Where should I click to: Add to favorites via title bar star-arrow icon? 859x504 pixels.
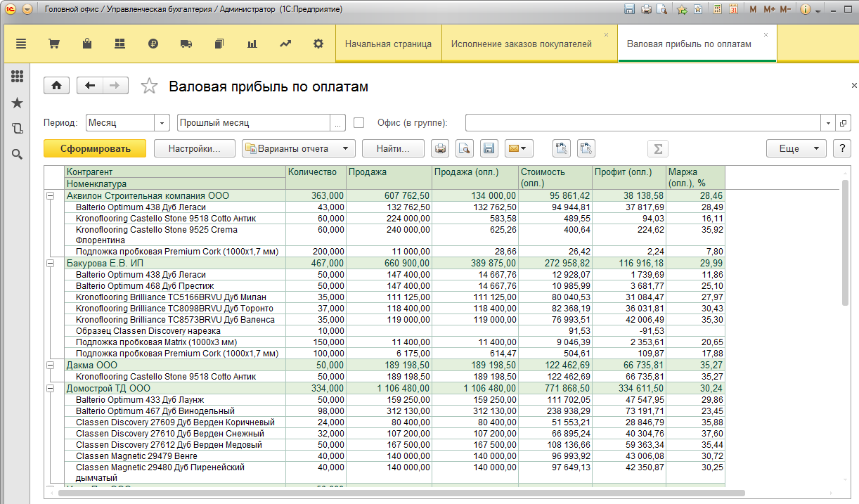tap(682, 10)
